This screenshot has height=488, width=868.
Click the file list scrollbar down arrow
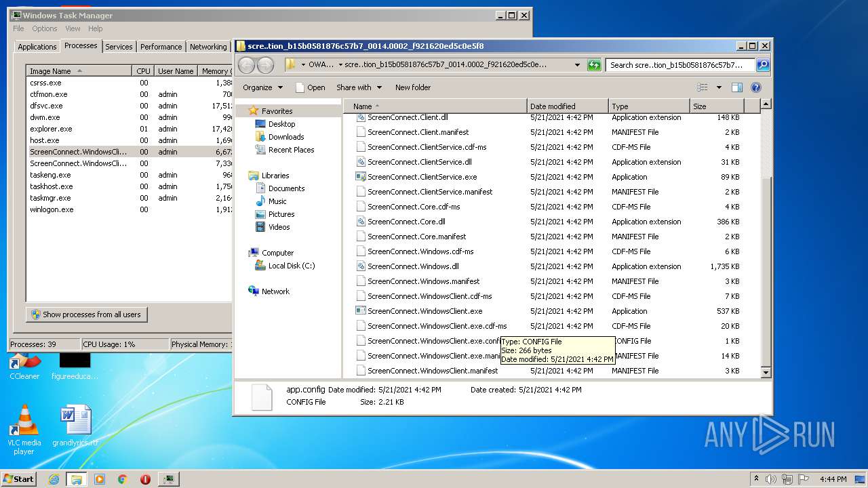pos(766,372)
